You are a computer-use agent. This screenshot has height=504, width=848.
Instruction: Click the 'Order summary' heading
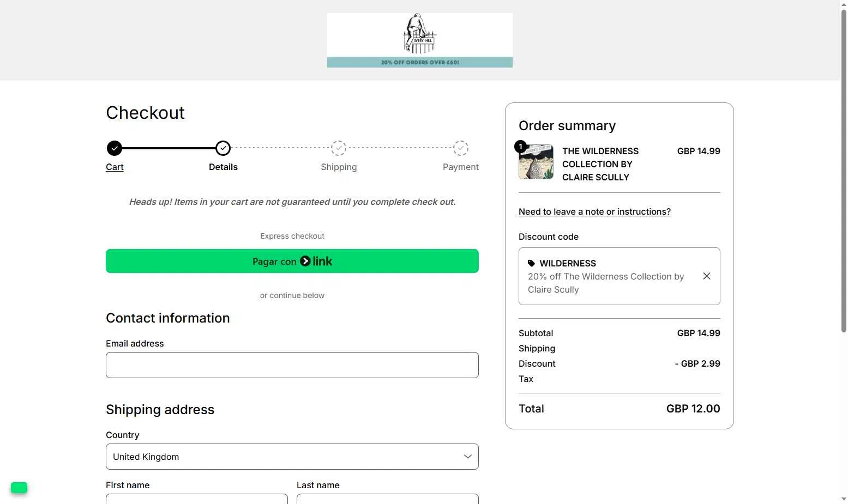click(567, 126)
